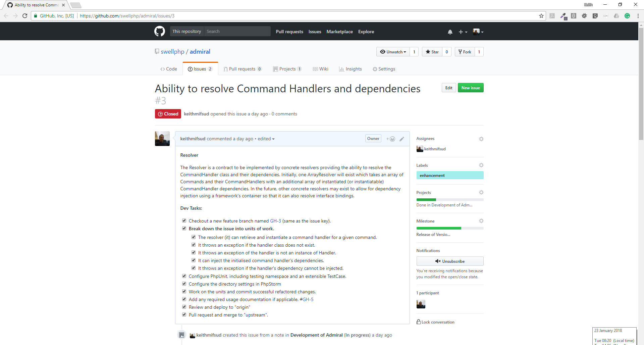Add a reaction with the smiley icon
The width and height of the screenshot is (644, 345).
[391, 139]
